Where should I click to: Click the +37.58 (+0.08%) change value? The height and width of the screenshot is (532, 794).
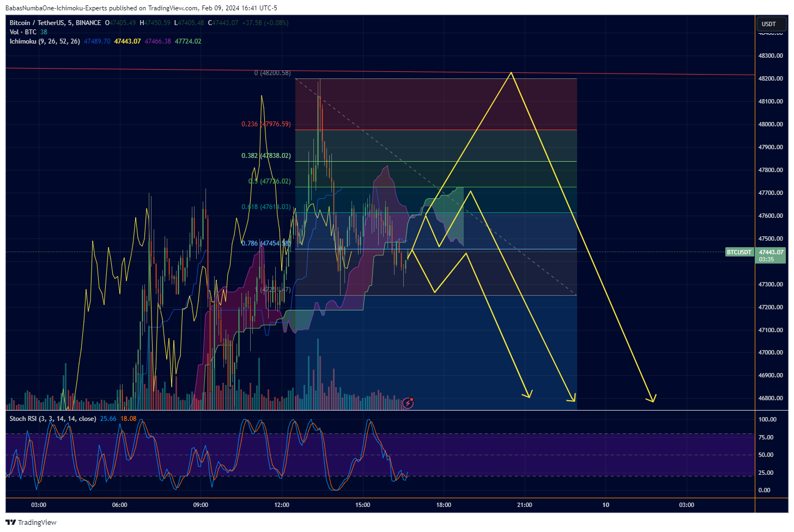[265, 23]
